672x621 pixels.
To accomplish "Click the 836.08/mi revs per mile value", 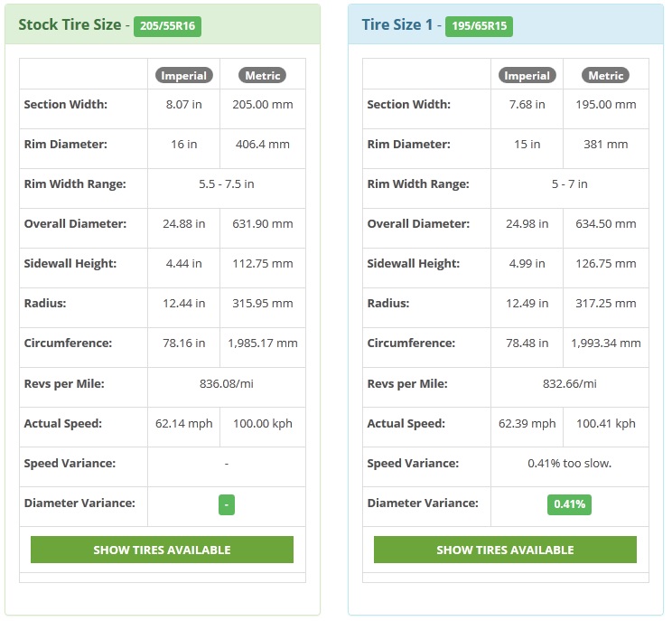I will coord(227,383).
